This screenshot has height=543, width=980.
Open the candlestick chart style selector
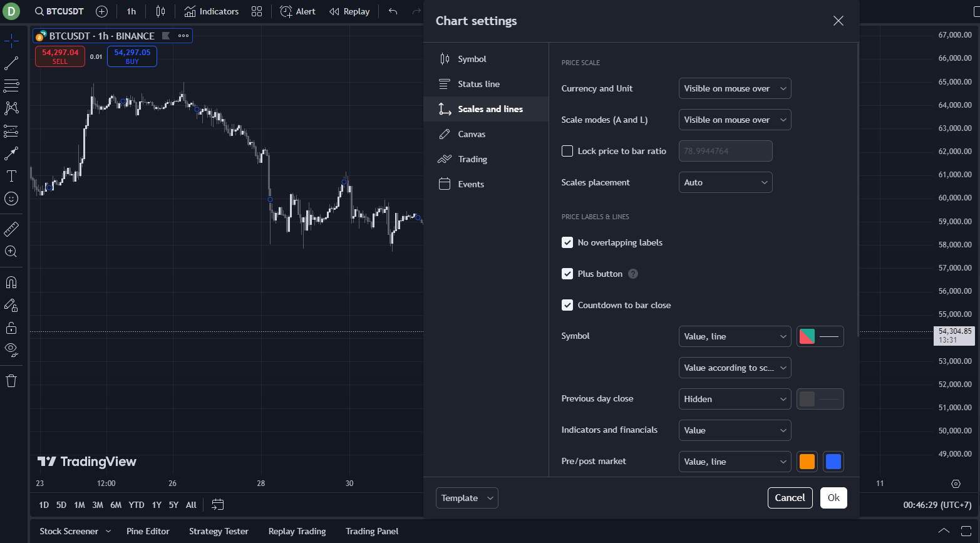click(160, 11)
